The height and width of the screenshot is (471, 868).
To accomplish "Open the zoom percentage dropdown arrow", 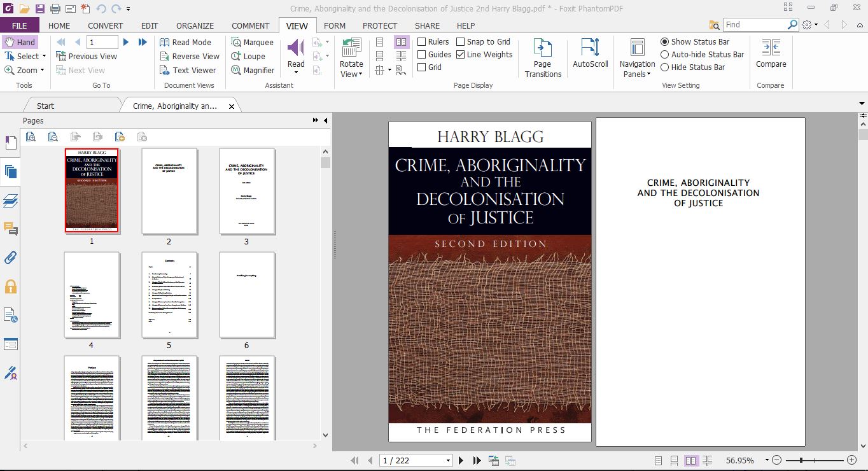I will click(767, 460).
